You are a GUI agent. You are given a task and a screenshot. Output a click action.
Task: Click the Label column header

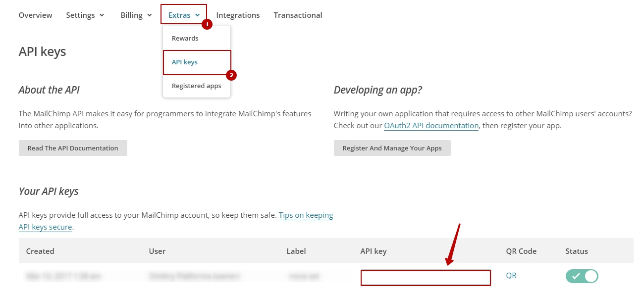[296, 251]
